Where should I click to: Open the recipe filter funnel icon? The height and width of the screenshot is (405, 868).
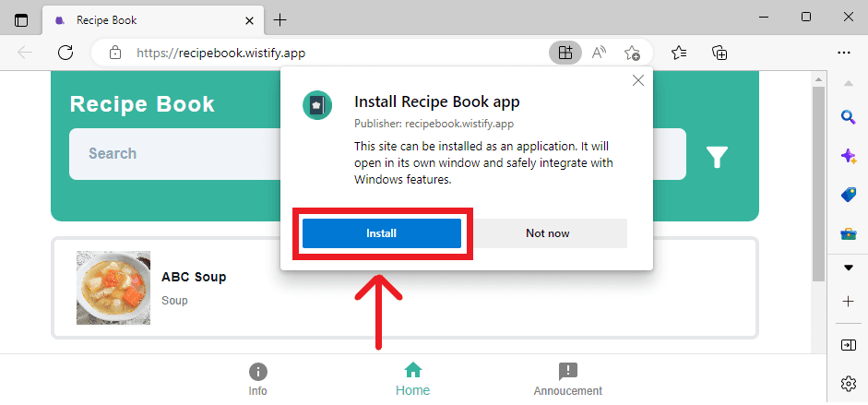pos(717,157)
